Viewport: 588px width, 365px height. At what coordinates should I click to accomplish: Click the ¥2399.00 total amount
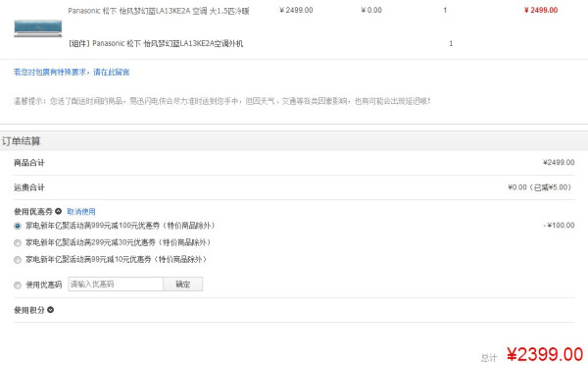[x=545, y=354]
